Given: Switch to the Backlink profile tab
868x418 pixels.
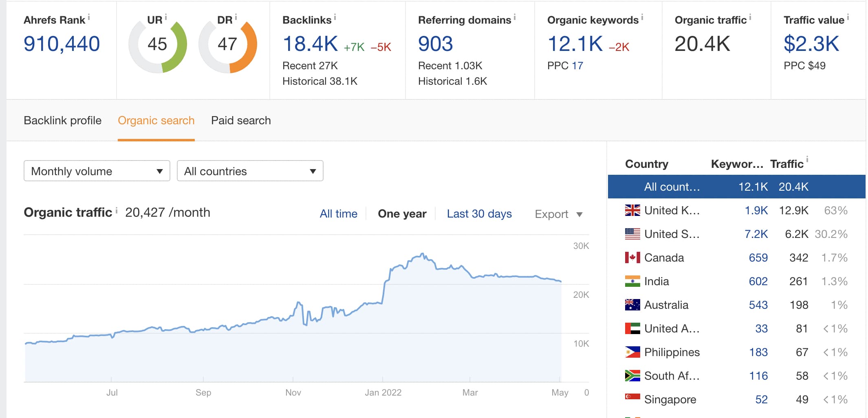Looking at the screenshot, I should 62,121.
